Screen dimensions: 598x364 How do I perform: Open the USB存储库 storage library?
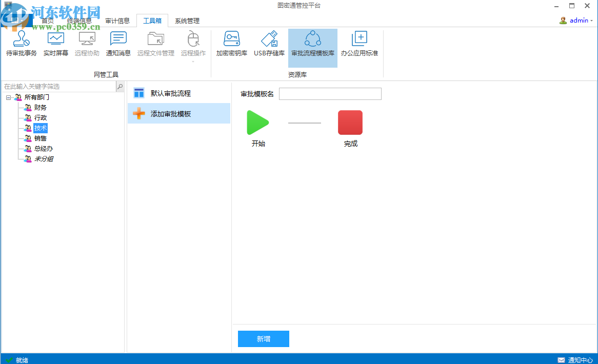[x=269, y=43]
